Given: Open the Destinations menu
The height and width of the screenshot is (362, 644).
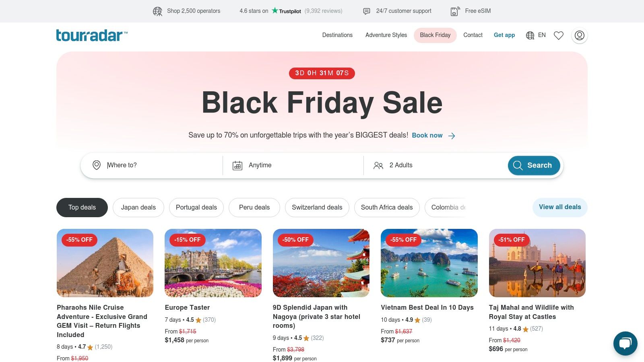Looking at the screenshot, I should (337, 35).
